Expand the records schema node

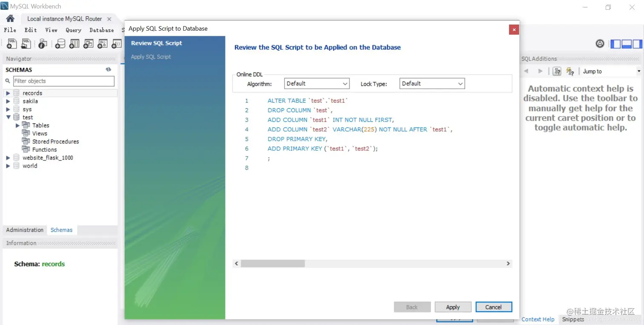click(x=8, y=93)
